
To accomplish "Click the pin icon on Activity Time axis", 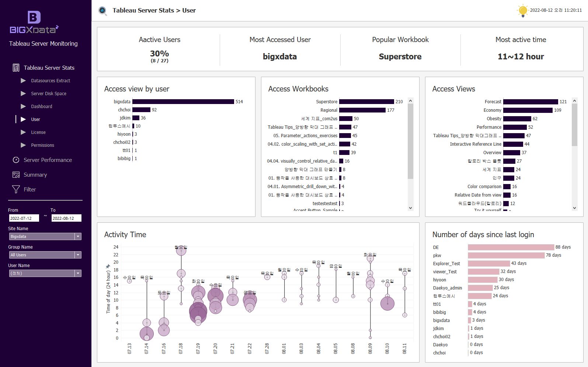I will point(108,266).
